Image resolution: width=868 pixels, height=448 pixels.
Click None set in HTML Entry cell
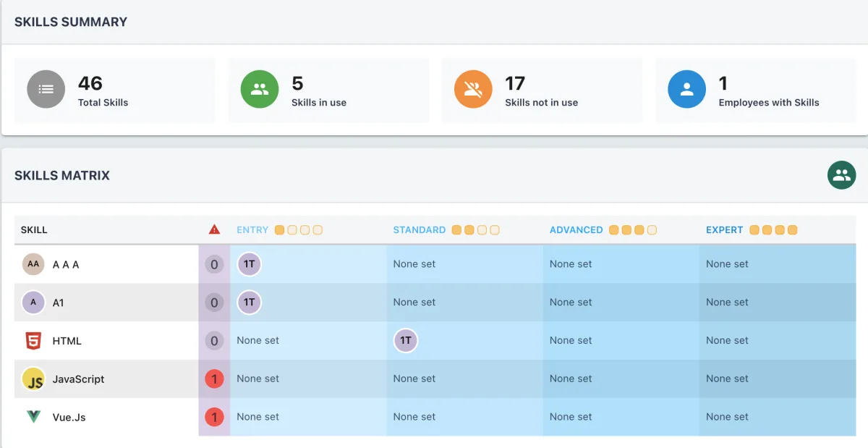pyautogui.click(x=258, y=340)
